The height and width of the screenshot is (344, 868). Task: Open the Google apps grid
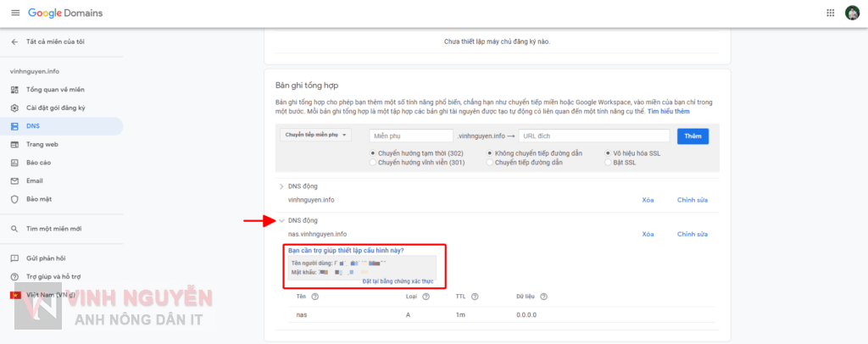point(830,13)
